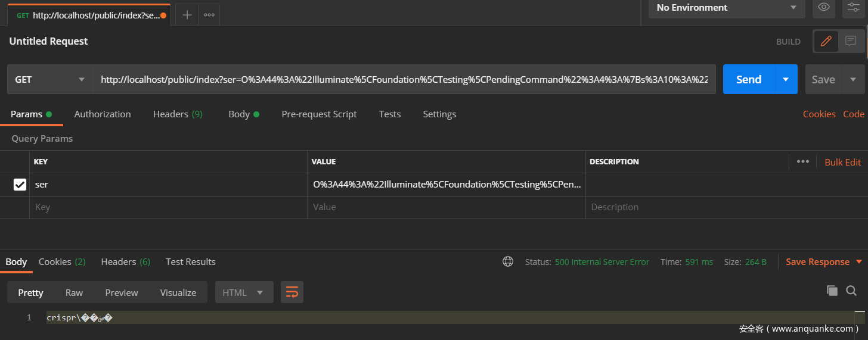This screenshot has height=340, width=868.
Task: Click the plus icon to open new tab
Action: coord(187,15)
